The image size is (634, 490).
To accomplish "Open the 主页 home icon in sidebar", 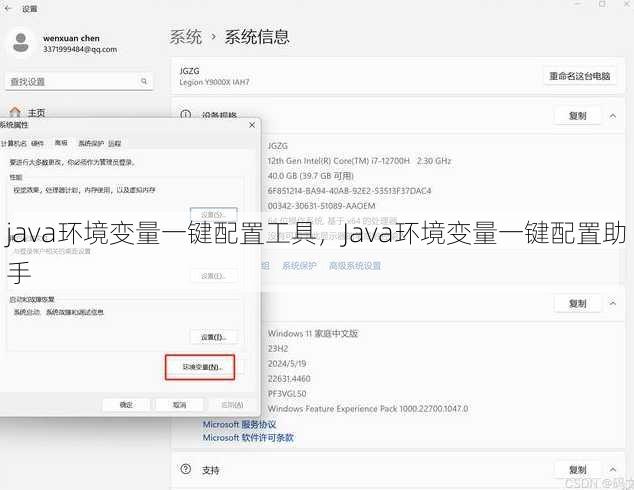I will click(x=15, y=112).
